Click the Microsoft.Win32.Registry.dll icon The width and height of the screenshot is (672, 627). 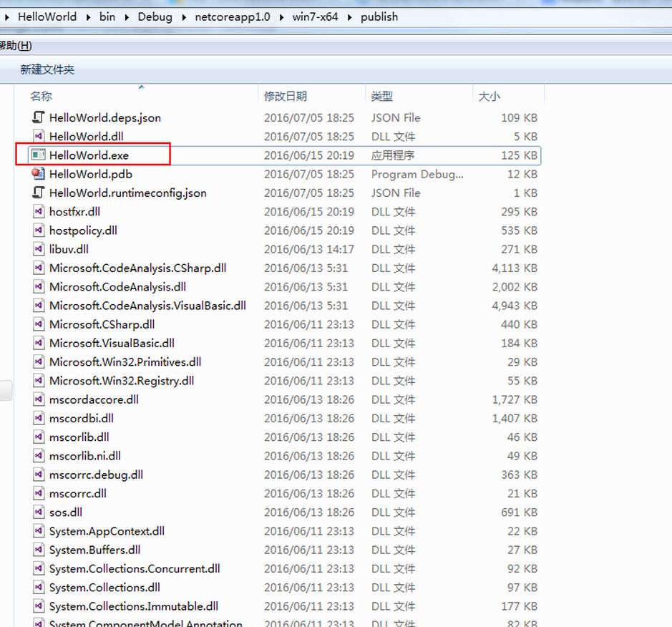point(39,381)
